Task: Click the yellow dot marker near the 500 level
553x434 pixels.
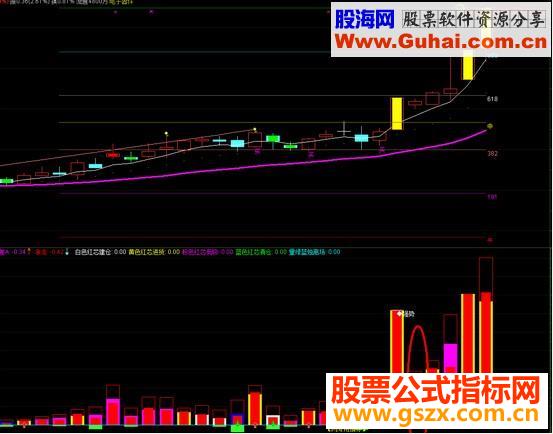Action: tap(490, 126)
